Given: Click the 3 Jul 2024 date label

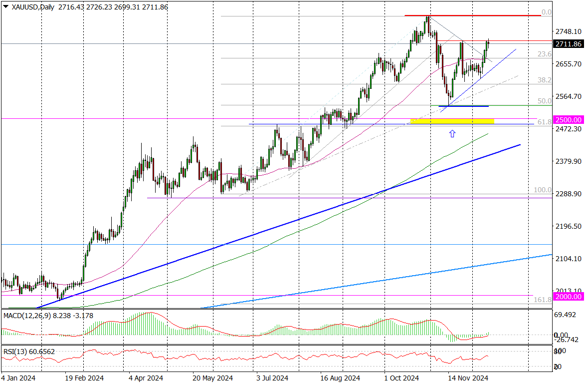Looking at the screenshot, I should pos(272,378).
